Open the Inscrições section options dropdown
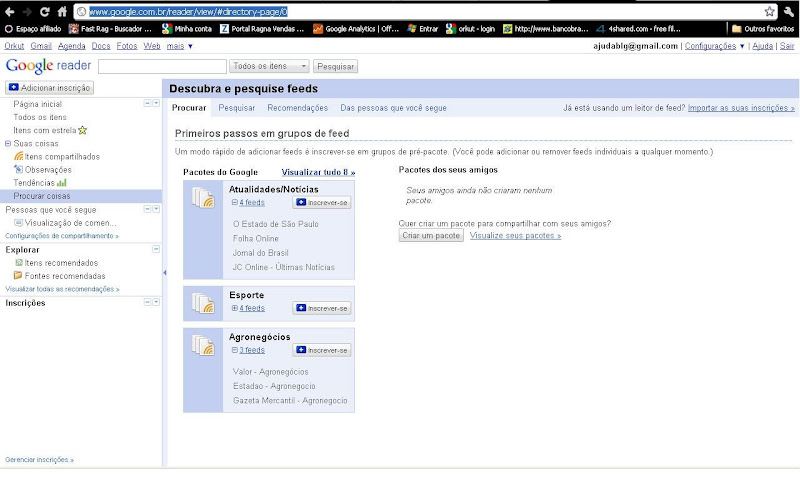800x484 pixels. (156, 302)
